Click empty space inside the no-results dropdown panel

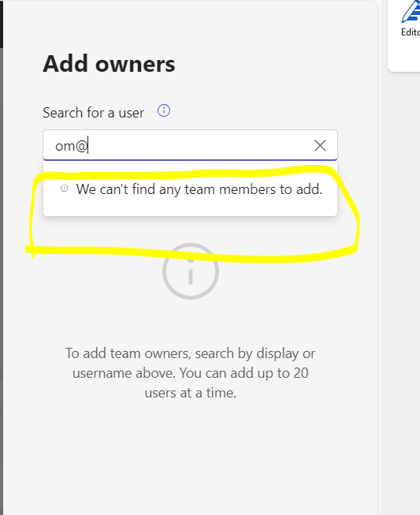tap(191, 207)
